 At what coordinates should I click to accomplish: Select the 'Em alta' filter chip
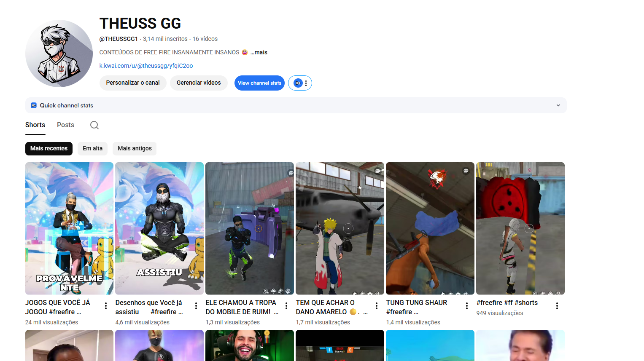coord(93,149)
